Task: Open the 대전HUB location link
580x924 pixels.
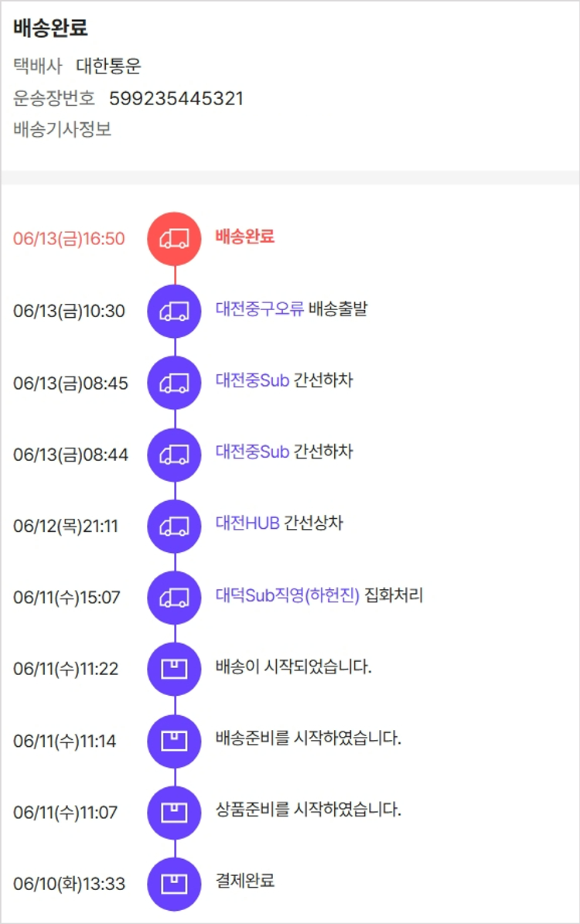Action: point(247,523)
